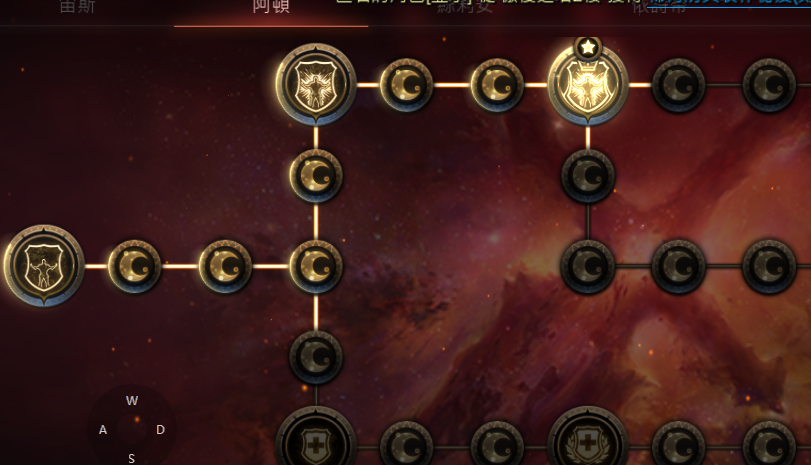Select the dark medical cross shield node
811x465 pixels.
(316, 440)
